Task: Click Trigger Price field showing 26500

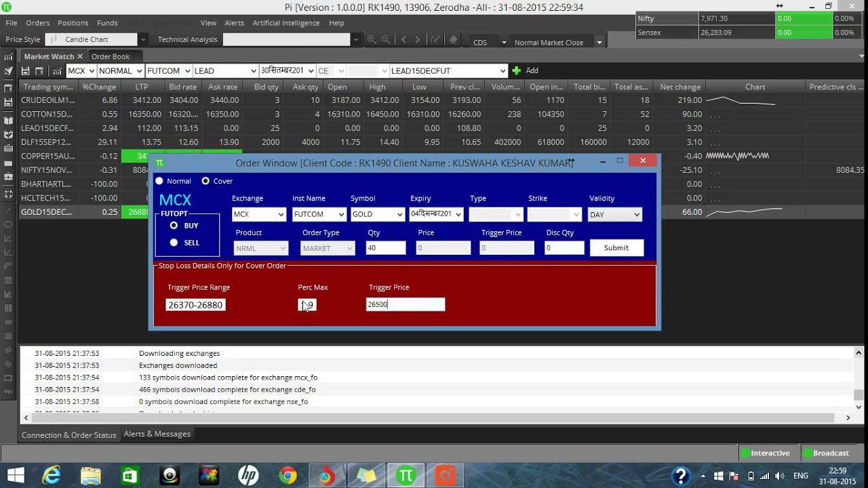Action: (406, 305)
